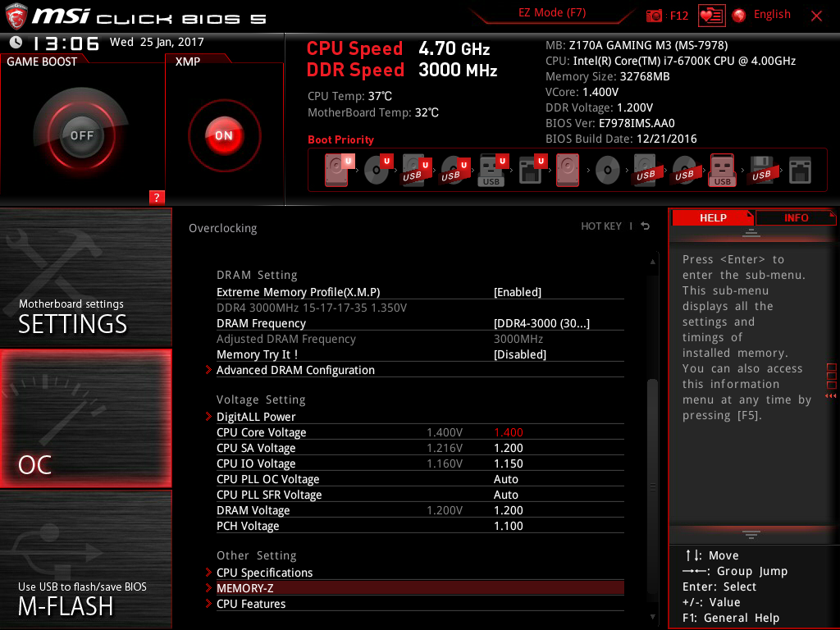Click the HOT KEY button
The width and height of the screenshot is (840, 630).
coord(601,226)
